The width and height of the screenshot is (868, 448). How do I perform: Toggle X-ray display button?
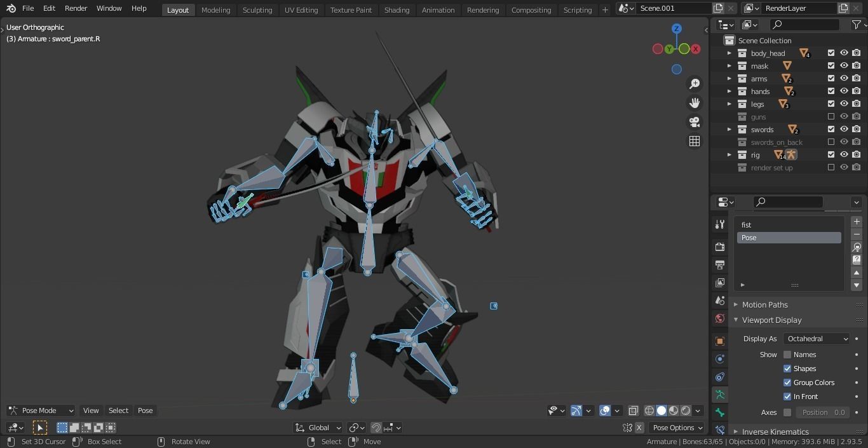click(x=634, y=411)
